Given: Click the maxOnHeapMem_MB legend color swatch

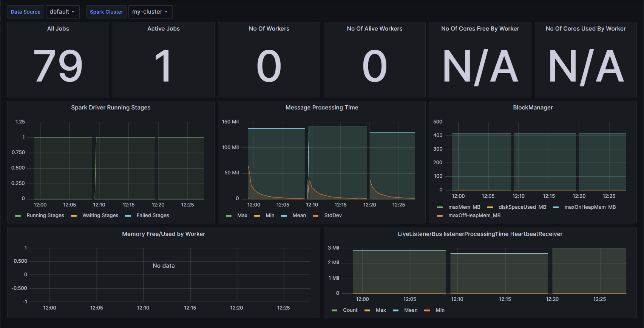Looking at the screenshot, I should [x=556, y=207].
